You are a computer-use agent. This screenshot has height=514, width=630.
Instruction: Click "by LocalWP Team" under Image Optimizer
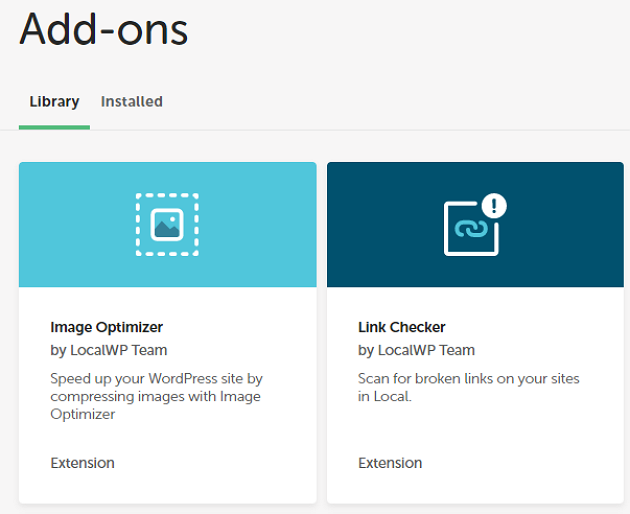pyautogui.click(x=108, y=350)
